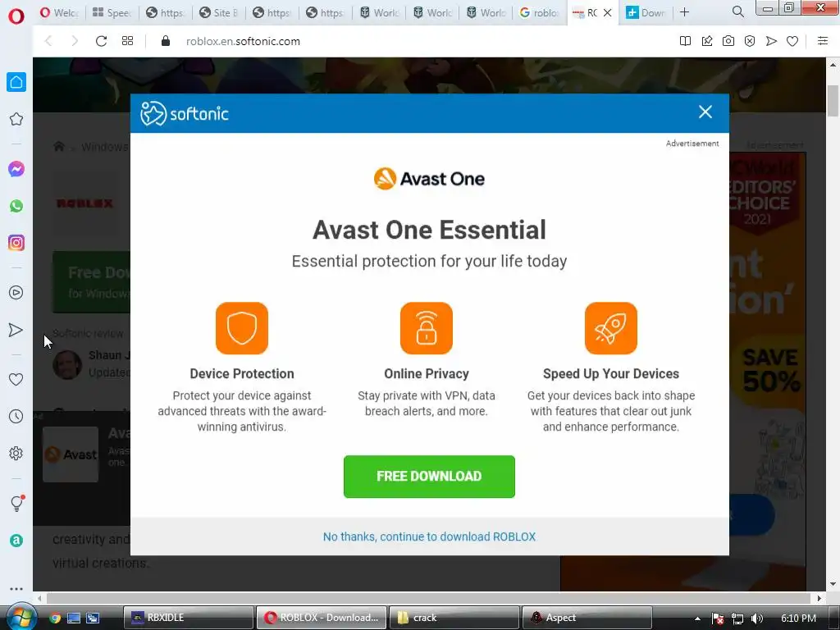Launch Instagram from the sidebar
Screen dimensions: 840x630
(16, 243)
